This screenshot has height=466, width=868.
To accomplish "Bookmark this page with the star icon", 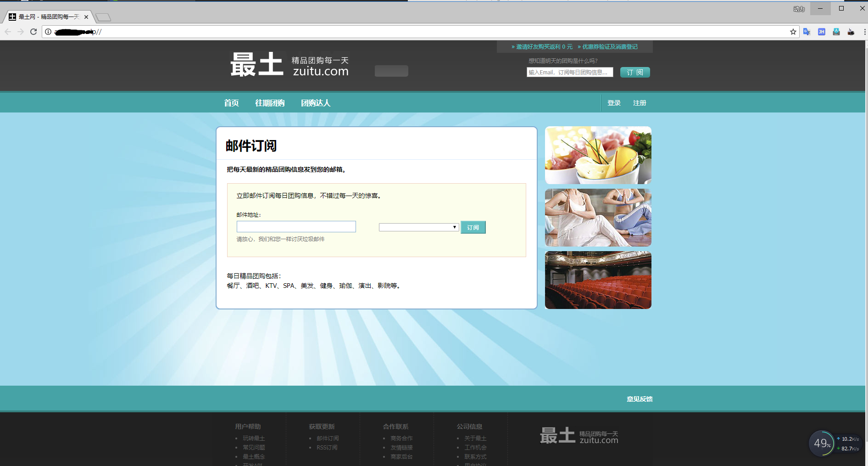I will pyautogui.click(x=793, y=32).
